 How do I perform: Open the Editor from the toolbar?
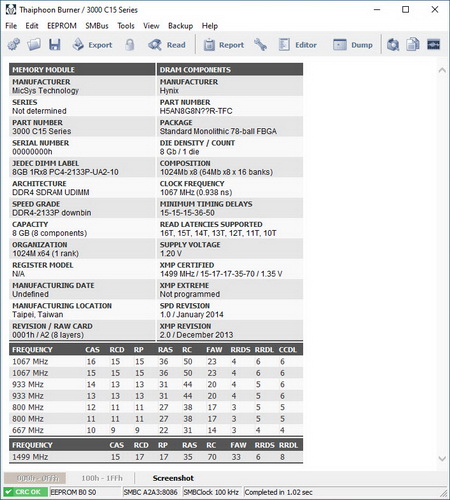(x=298, y=45)
